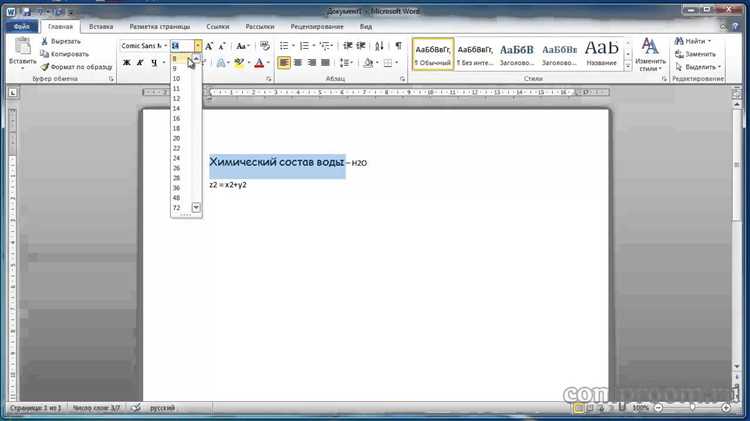Increase the paragraph indent
This screenshot has height=421, width=750.
point(361,46)
